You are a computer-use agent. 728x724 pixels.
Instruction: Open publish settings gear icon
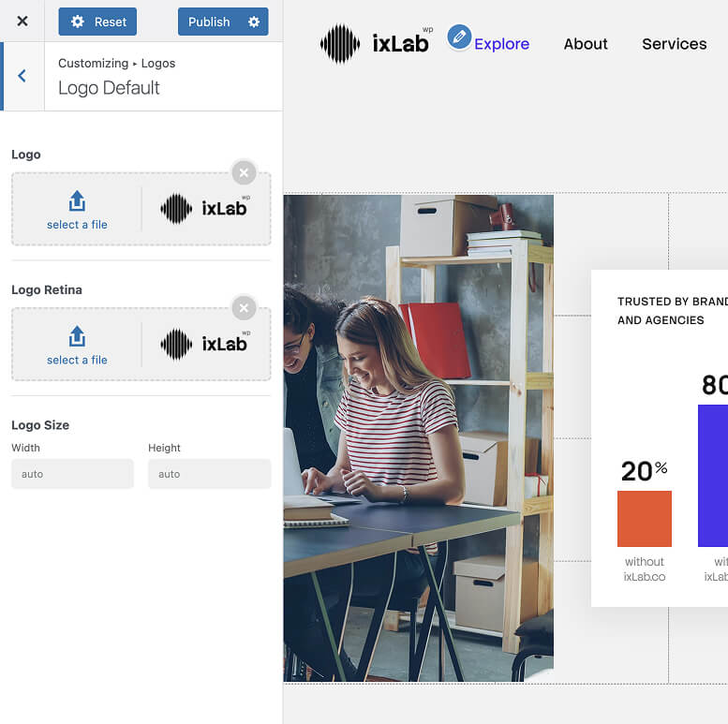click(254, 22)
